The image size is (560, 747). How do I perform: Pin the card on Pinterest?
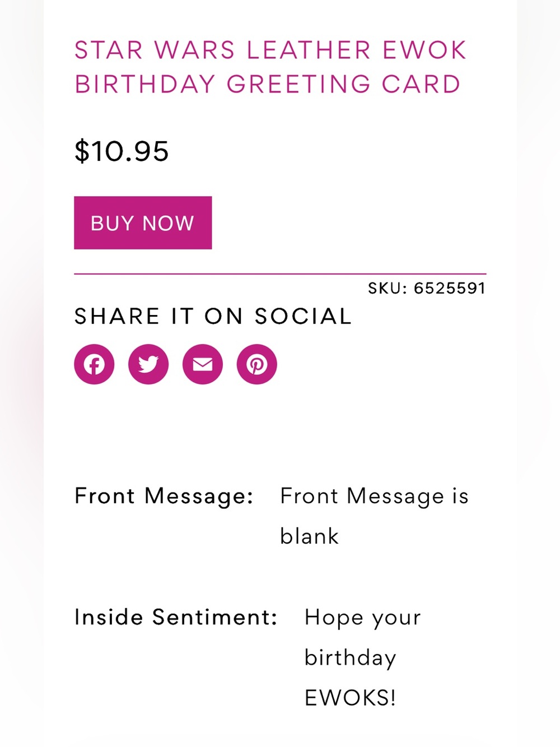[257, 364]
